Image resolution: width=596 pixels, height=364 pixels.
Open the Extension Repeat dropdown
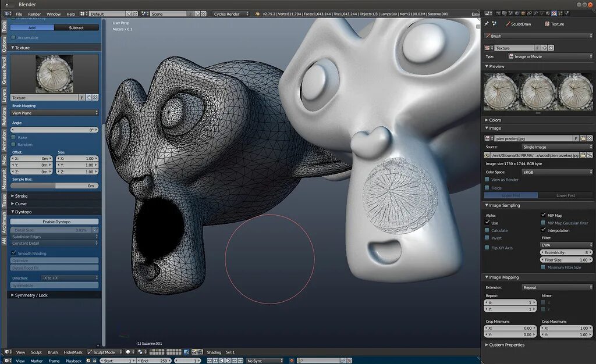click(x=557, y=287)
